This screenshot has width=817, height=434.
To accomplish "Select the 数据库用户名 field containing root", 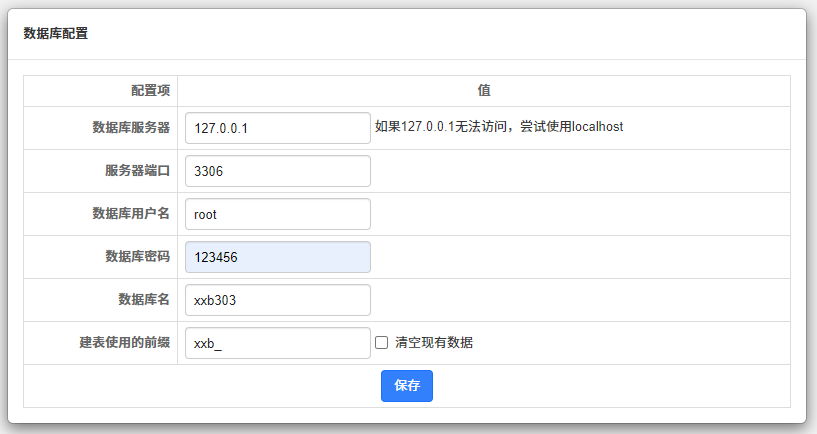I will pos(277,214).
